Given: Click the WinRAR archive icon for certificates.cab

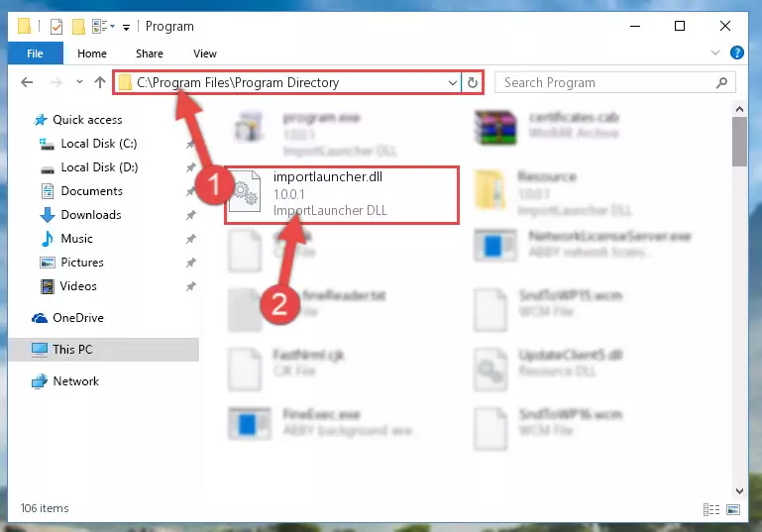Looking at the screenshot, I should pos(495,128).
